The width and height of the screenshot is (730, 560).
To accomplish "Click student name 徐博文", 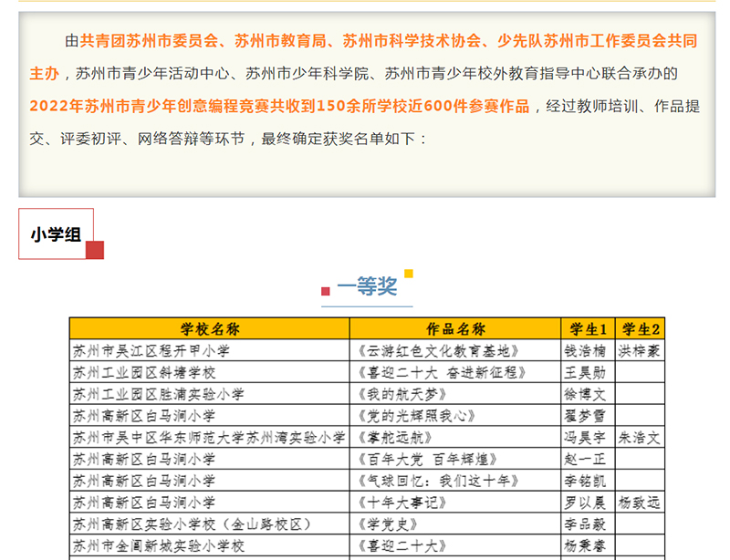I will point(585,394).
